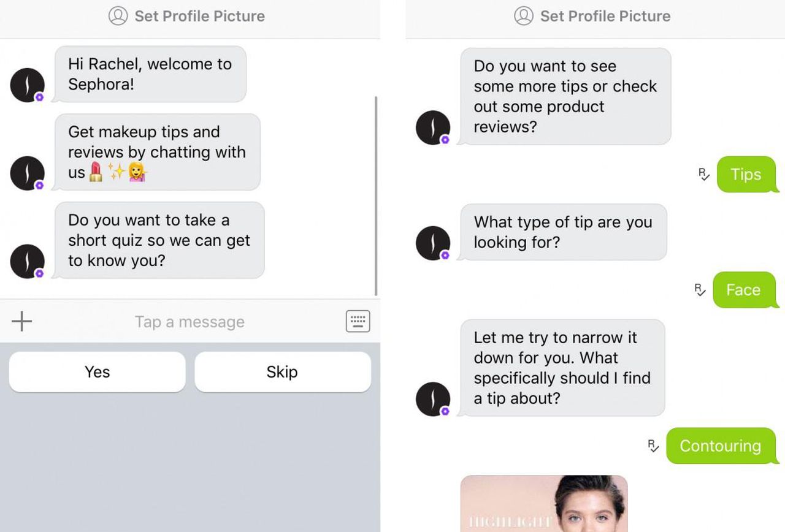This screenshot has height=532, width=785.
Task: Select the green Face reply bubble
Action: 745,290
